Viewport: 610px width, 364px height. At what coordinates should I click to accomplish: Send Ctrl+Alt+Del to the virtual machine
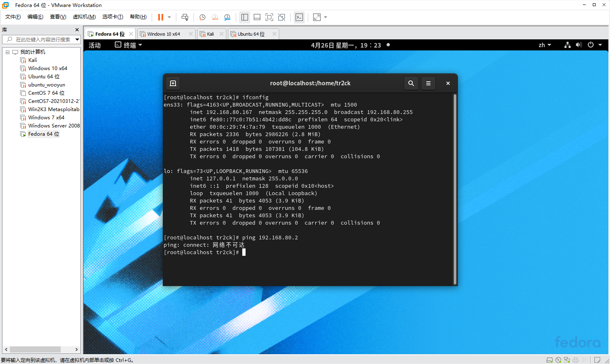pyautogui.click(x=185, y=17)
